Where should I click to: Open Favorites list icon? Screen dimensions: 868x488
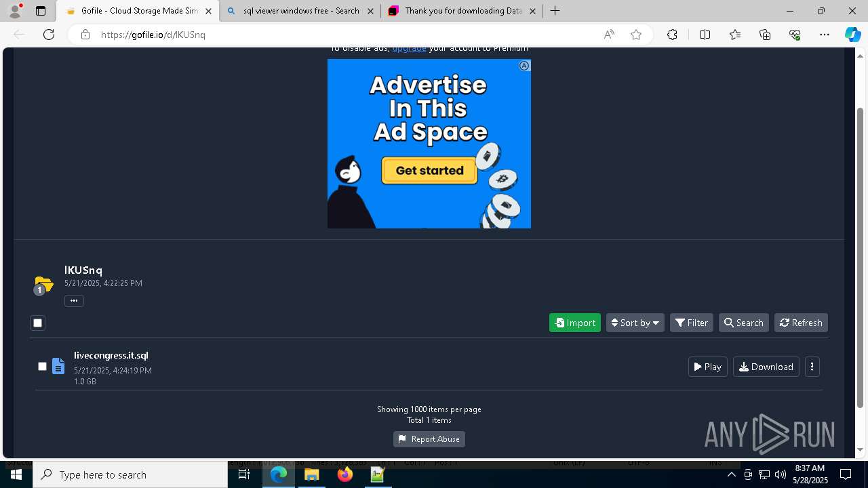click(x=735, y=35)
